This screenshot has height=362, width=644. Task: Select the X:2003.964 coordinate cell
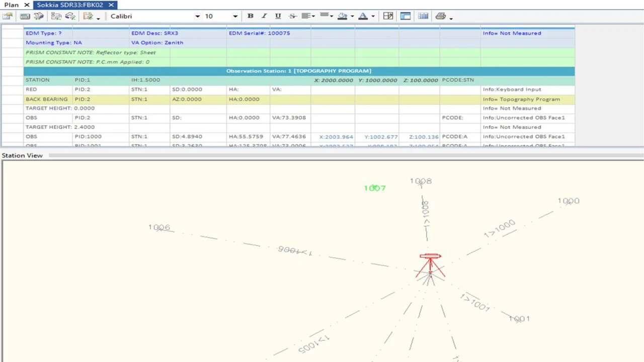tap(333, 137)
